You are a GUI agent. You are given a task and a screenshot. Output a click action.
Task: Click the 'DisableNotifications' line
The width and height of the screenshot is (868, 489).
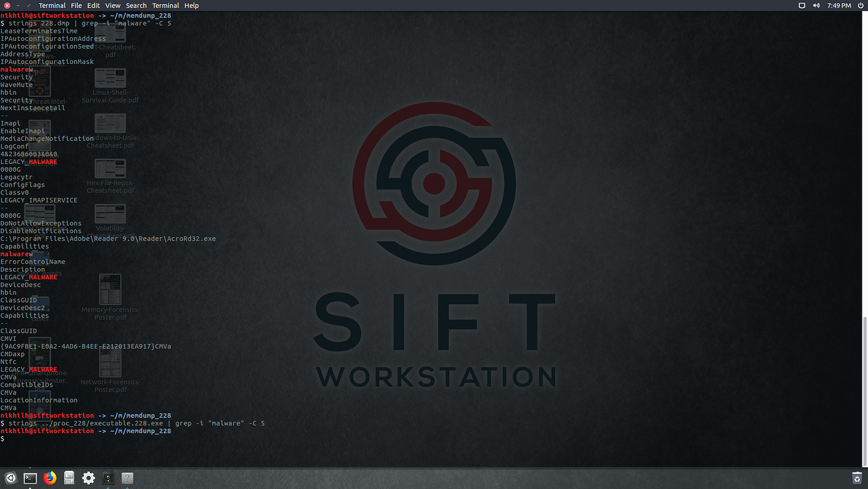tap(41, 230)
